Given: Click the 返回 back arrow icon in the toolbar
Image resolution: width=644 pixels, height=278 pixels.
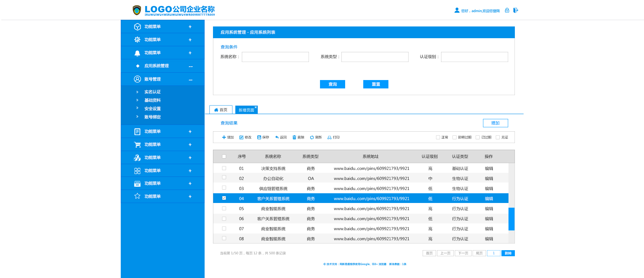Looking at the screenshot, I should 277,137.
